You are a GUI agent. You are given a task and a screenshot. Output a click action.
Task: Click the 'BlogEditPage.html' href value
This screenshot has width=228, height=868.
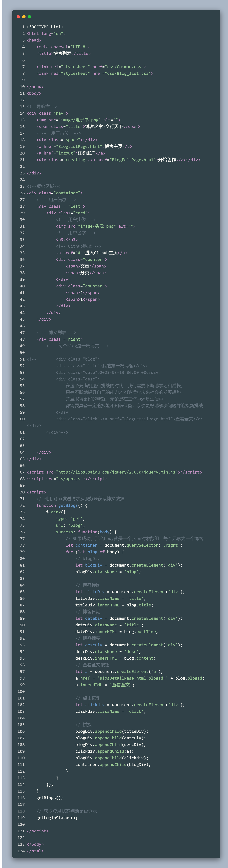coord(134,160)
